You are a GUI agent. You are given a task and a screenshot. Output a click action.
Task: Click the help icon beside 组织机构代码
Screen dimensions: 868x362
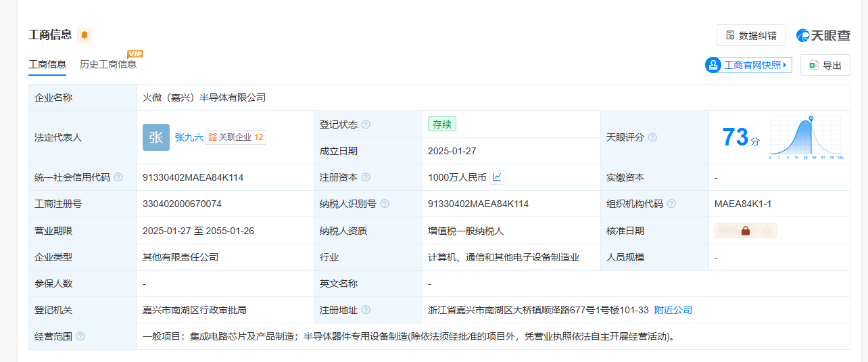[671, 204]
